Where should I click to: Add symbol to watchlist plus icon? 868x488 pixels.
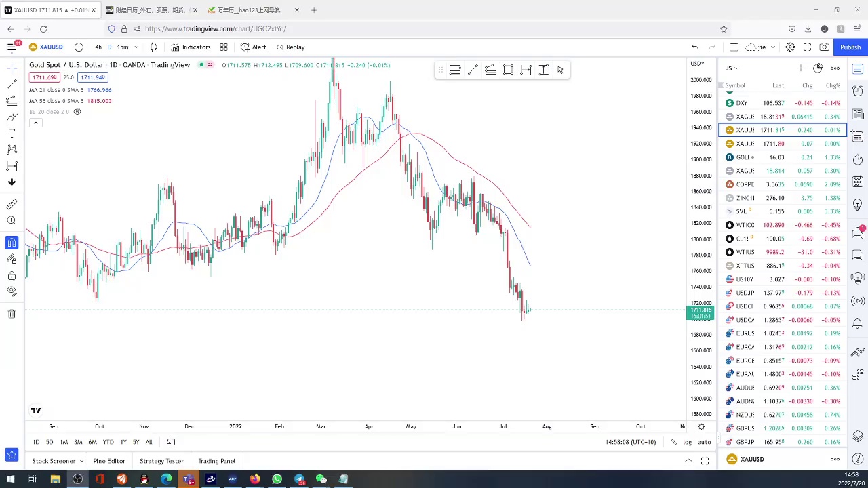[x=801, y=68]
